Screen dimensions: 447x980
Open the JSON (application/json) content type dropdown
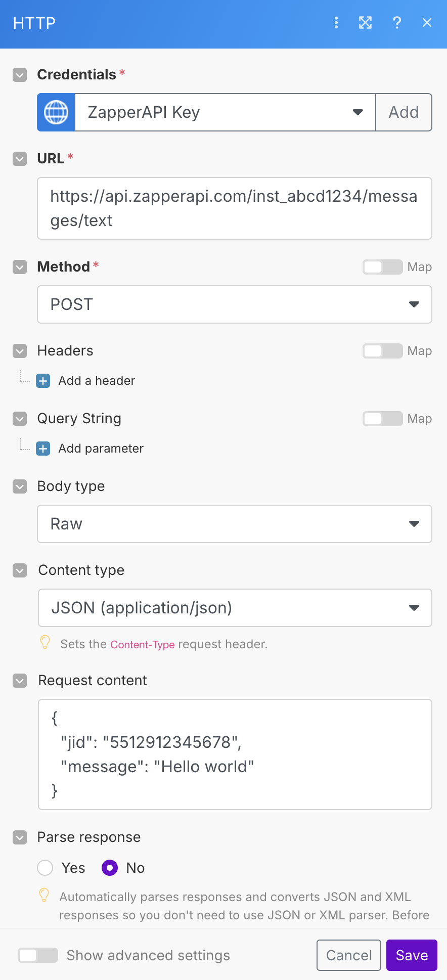point(235,608)
